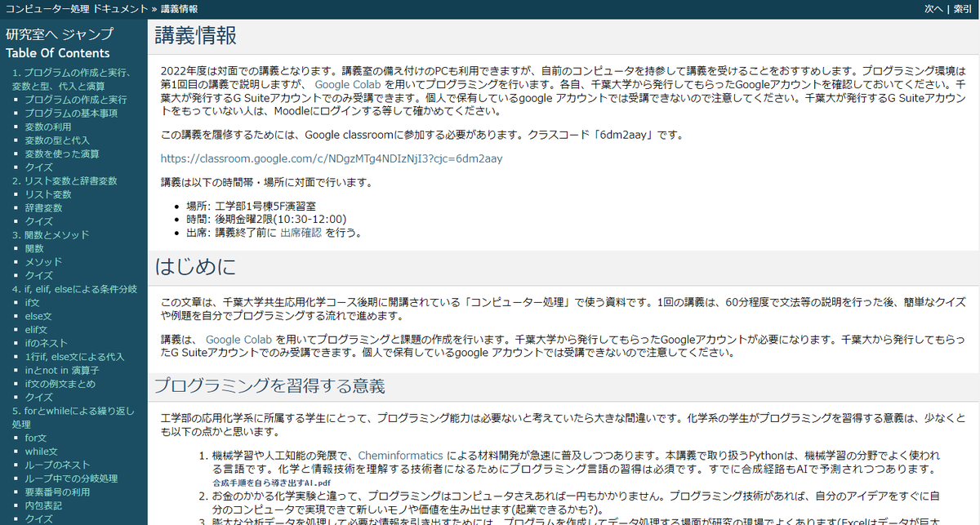This screenshot has height=525, width=980.
Task: Select メソッド in the sidebar contents
Action: pos(45,261)
